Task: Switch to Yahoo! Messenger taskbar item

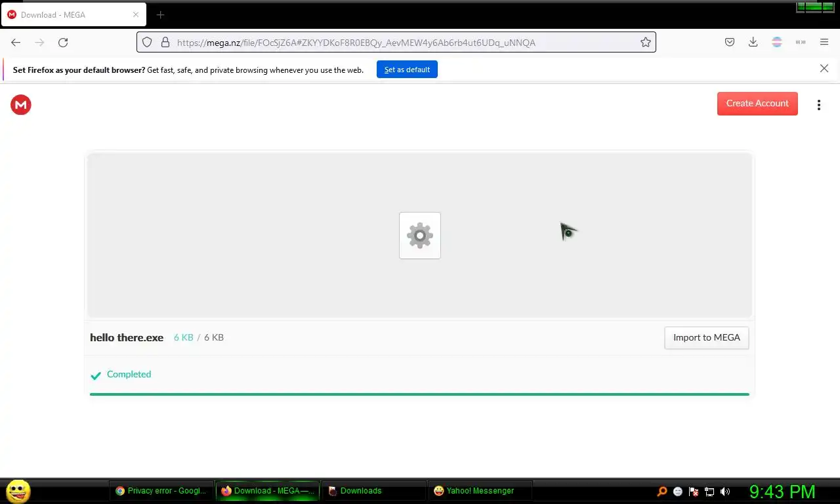Action: (480, 491)
